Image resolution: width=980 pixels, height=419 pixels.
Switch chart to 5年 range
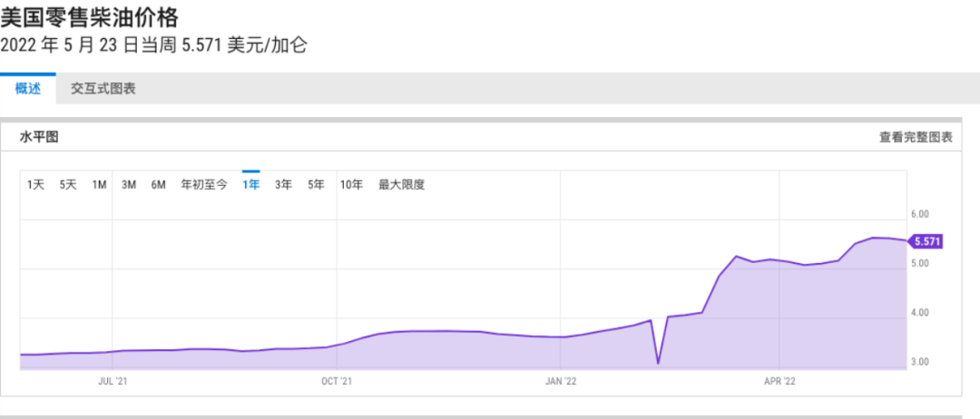316,185
